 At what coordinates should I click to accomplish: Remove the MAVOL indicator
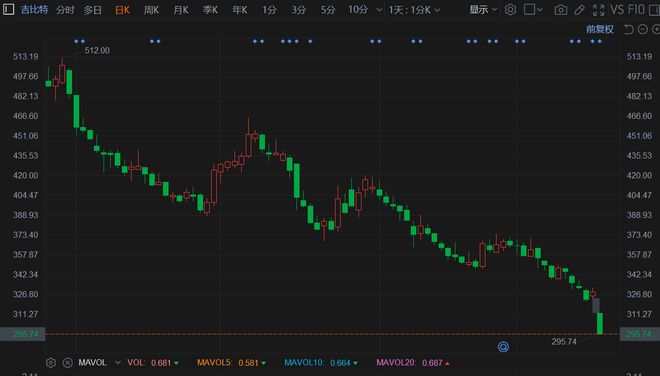click(x=67, y=363)
